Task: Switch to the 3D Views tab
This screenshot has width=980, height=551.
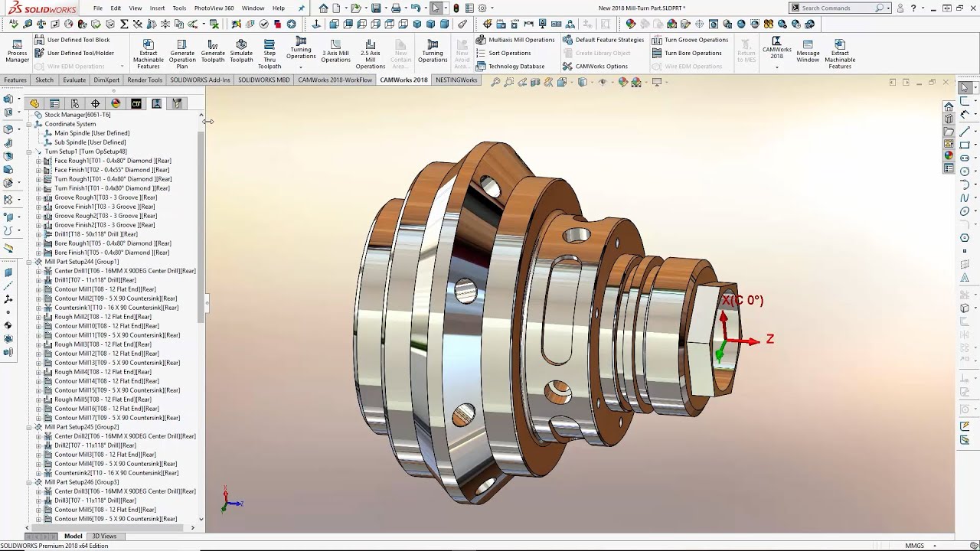Action: click(104, 536)
